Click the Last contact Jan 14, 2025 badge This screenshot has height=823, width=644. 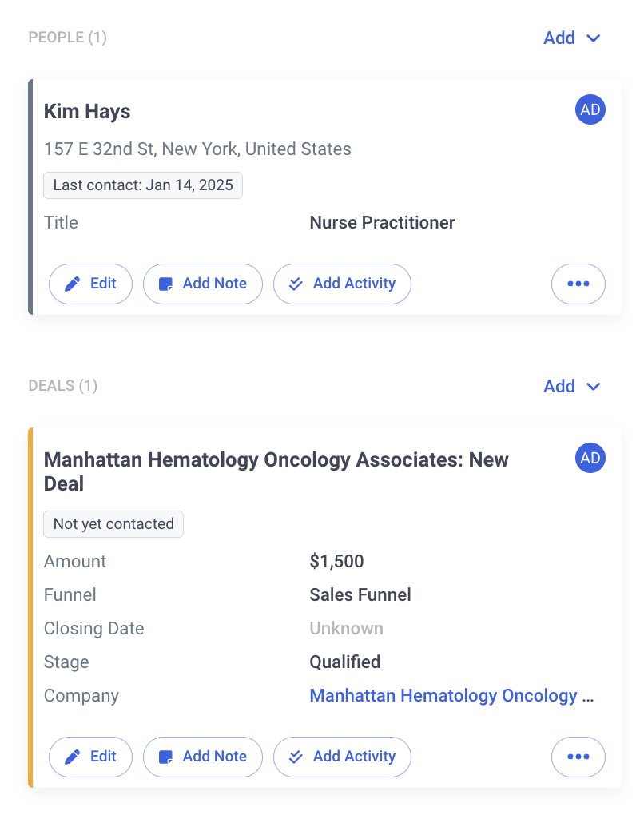click(143, 185)
